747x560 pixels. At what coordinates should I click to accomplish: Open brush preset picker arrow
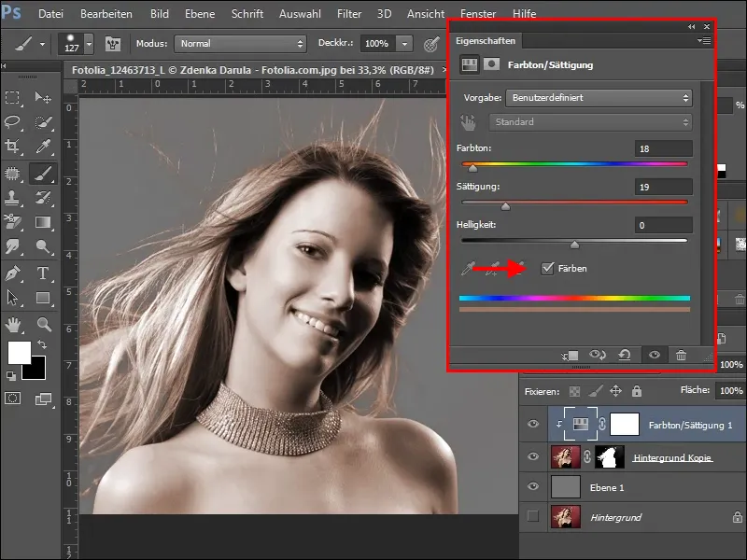click(x=89, y=44)
